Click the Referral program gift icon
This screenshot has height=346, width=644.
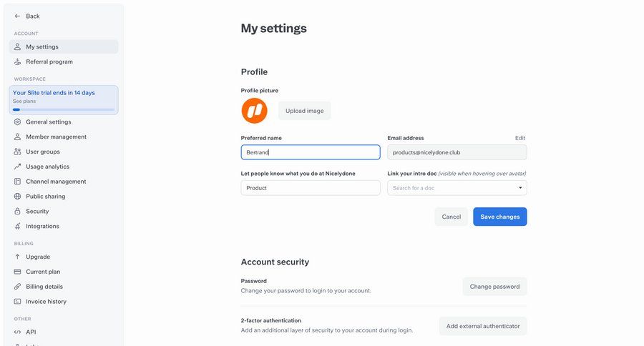[x=18, y=61]
